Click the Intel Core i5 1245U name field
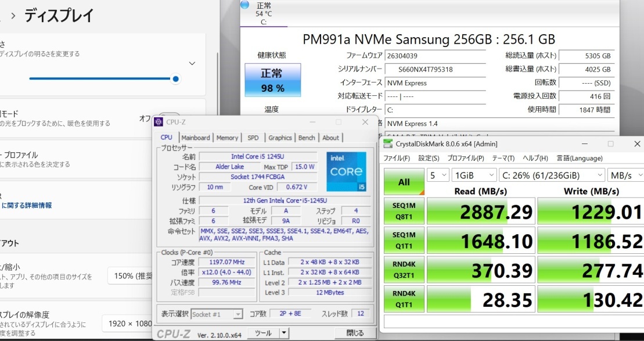Viewport: 644px width, 341px height. (258, 156)
